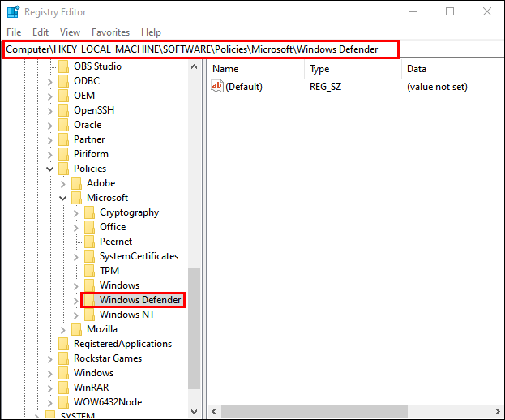Click the tree scrollbar down arrow
Viewport: 505px width, 420px height.
point(194,412)
